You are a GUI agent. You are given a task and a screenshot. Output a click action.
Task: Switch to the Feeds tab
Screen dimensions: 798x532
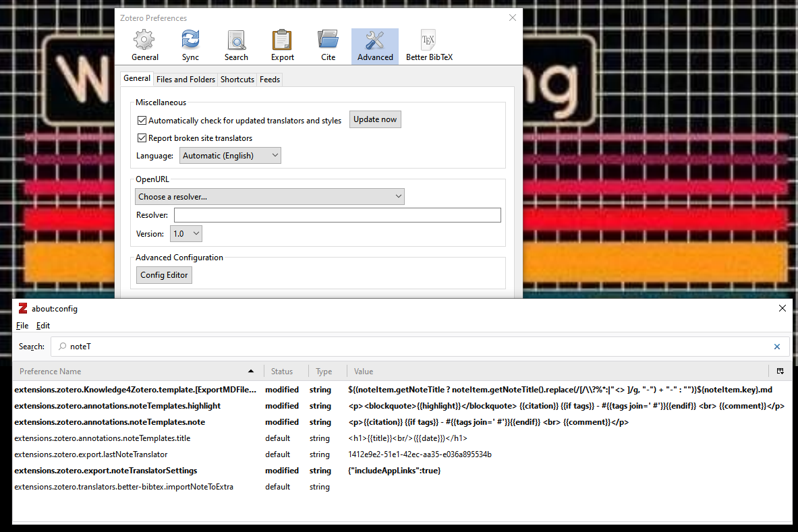270,80
